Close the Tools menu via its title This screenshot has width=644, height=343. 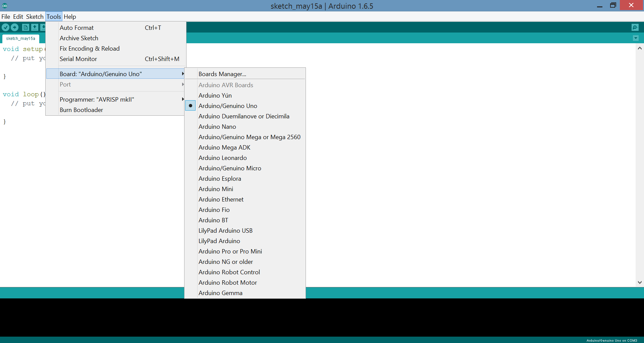pos(54,17)
